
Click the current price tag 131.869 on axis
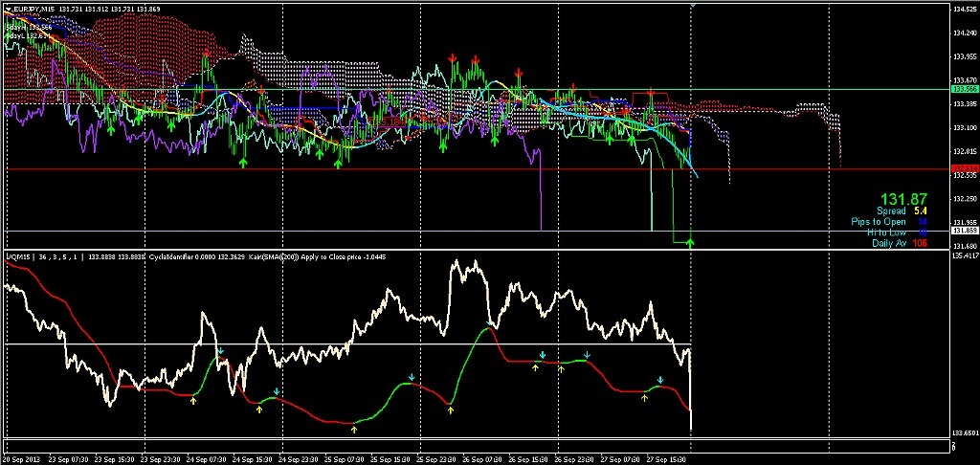tap(963, 231)
